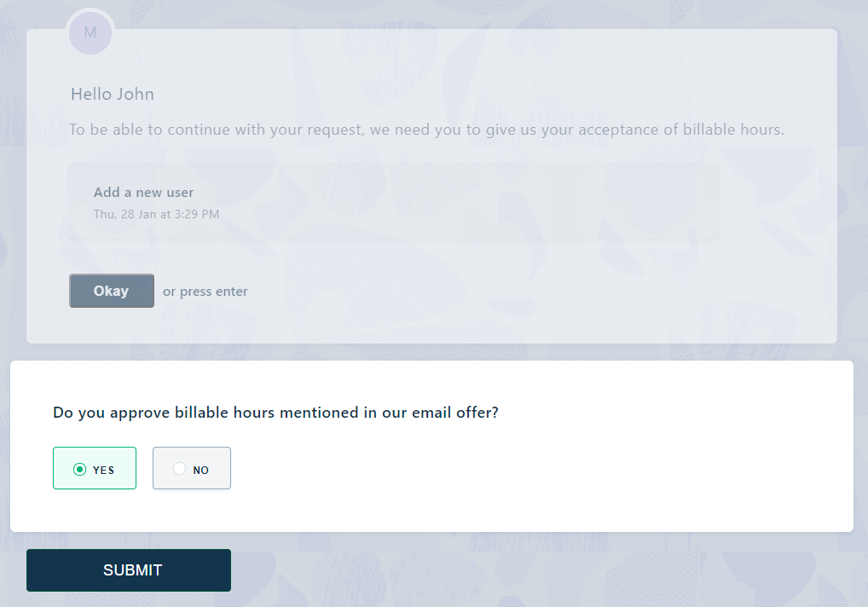Select the user profile badge above the greeting

[90, 32]
